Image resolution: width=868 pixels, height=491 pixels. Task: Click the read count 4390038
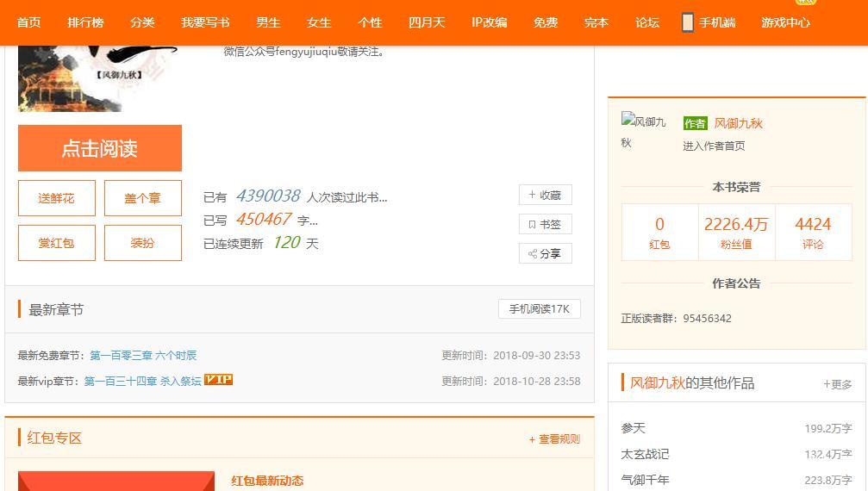pos(268,196)
